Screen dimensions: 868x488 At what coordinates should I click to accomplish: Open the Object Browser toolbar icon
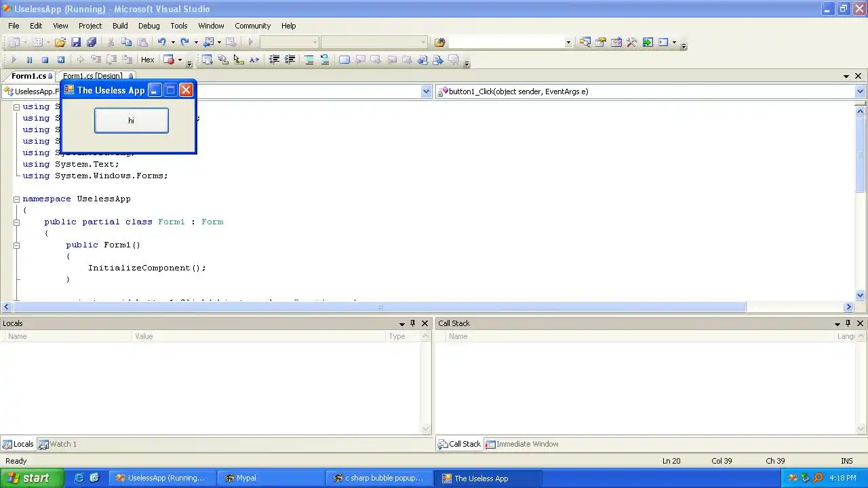[616, 42]
